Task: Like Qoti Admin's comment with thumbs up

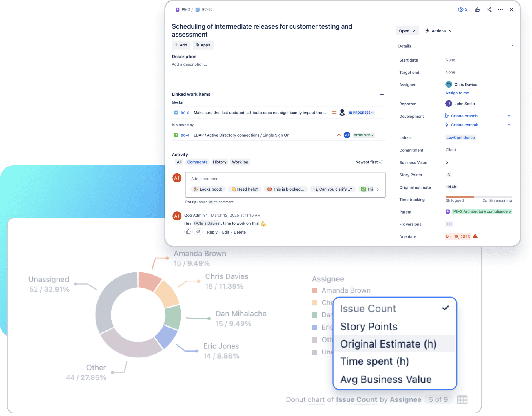Action: (188, 231)
